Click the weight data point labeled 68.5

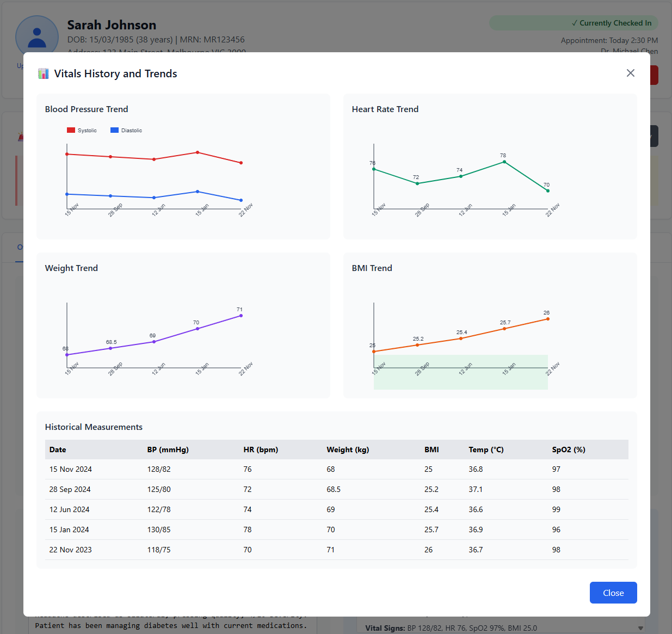point(110,348)
